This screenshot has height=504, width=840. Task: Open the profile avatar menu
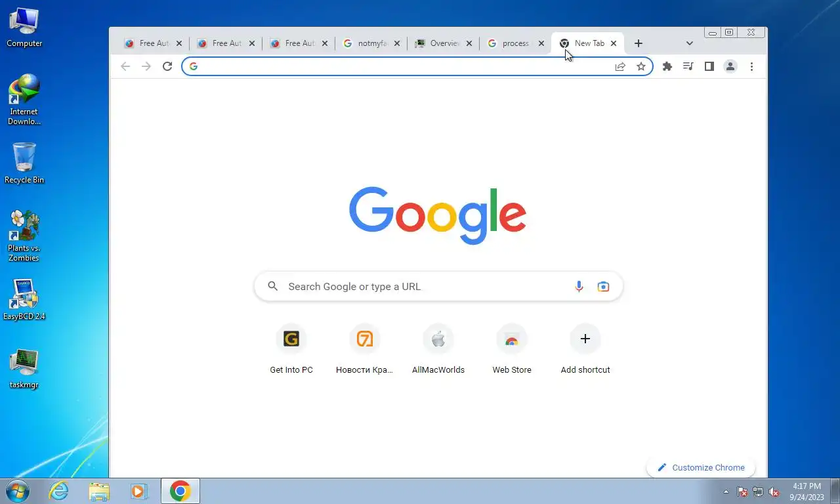[730, 66]
